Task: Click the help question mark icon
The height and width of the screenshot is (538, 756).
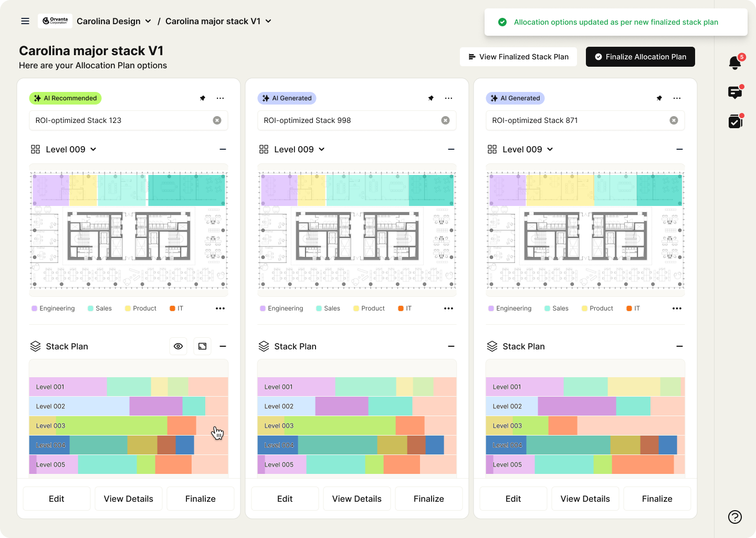Action: (x=735, y=517)
